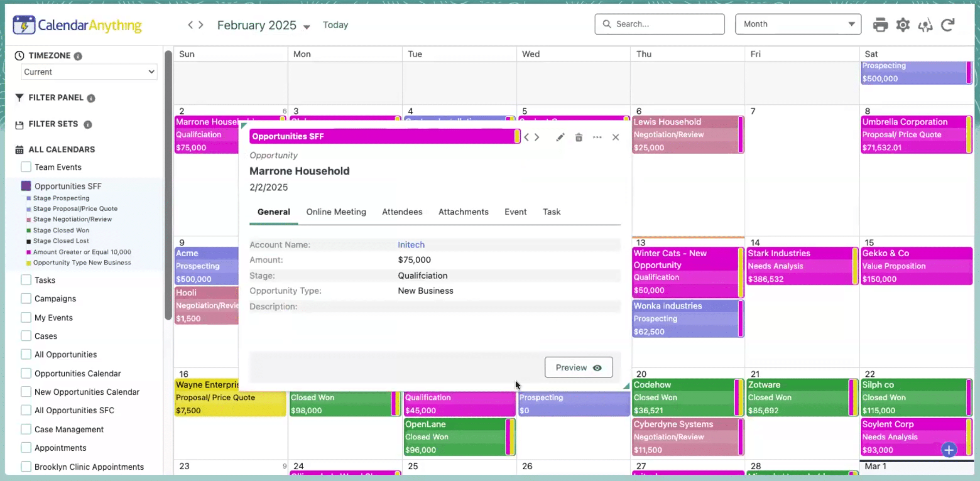Toggle Case Management checkbox

click(26, 429)
